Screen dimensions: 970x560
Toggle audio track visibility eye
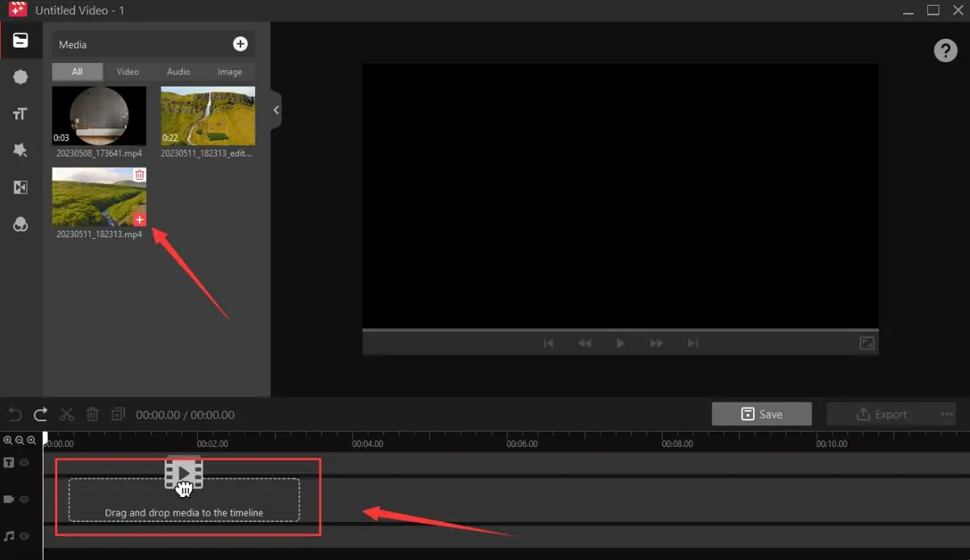click(x=24, y=536)
